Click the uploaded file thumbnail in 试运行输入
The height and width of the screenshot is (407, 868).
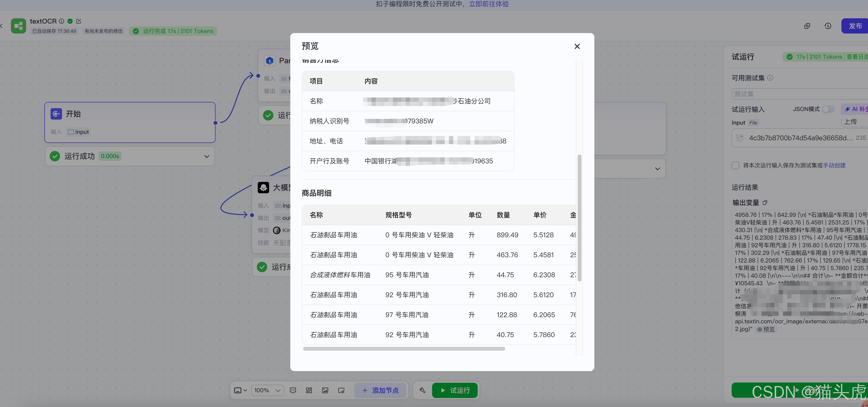740,138
